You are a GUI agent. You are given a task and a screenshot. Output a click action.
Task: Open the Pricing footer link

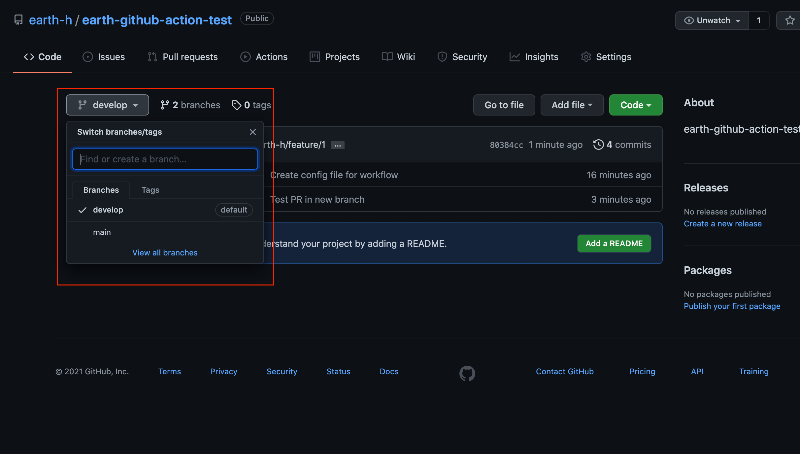click(x=642, y=371)
